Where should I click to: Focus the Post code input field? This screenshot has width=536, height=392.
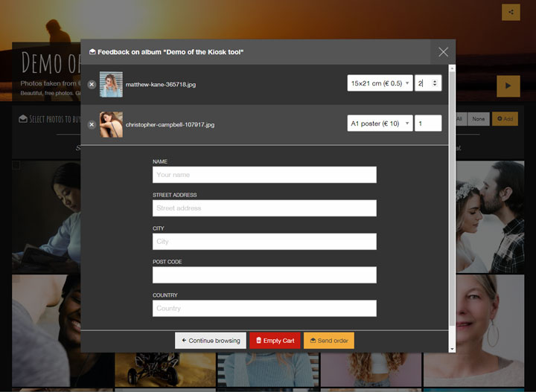pyautogui.click(x=264, y=275)
